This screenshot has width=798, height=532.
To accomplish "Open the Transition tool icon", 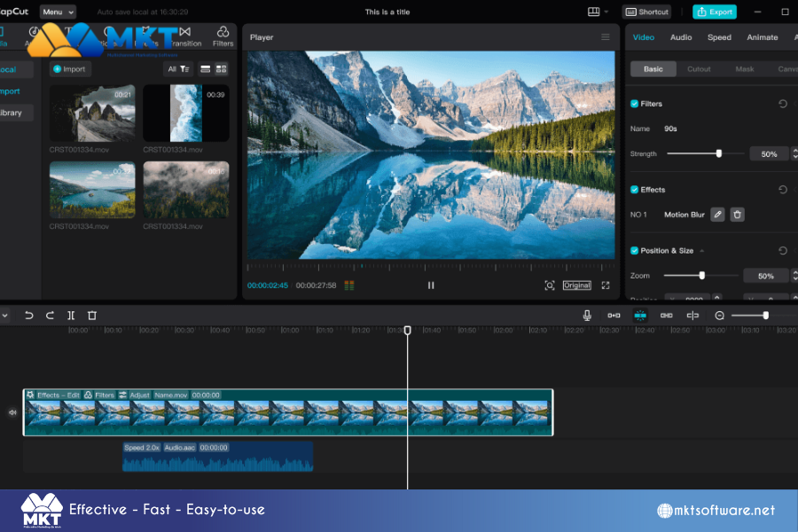I will pyautogui.click(x=185, y=36).
